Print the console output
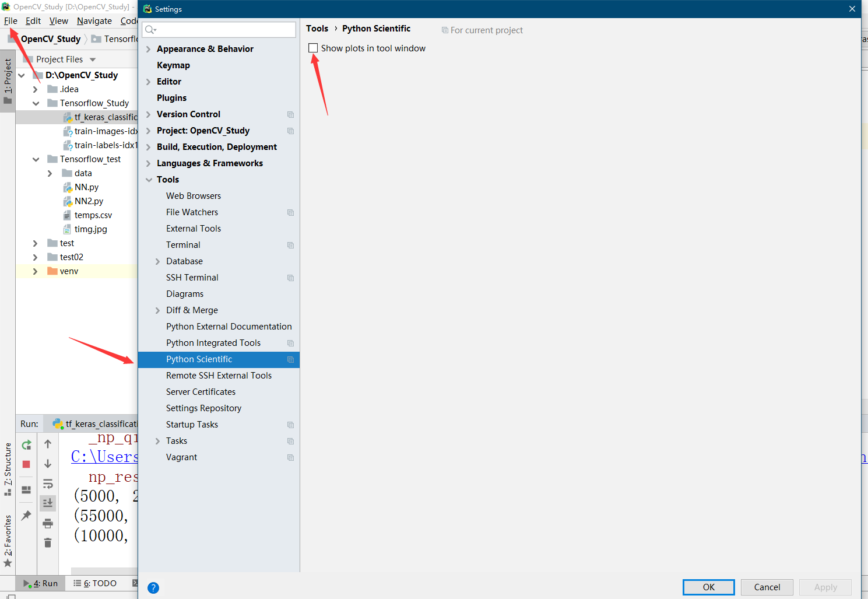Screen dimensions: 868x599 [x=48, y=523]
